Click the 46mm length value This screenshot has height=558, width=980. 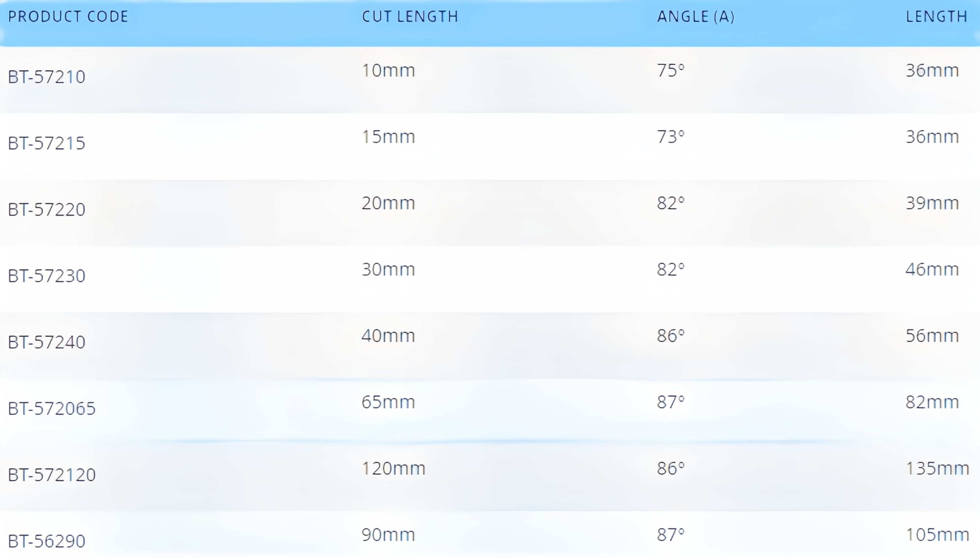click(932, 269)
